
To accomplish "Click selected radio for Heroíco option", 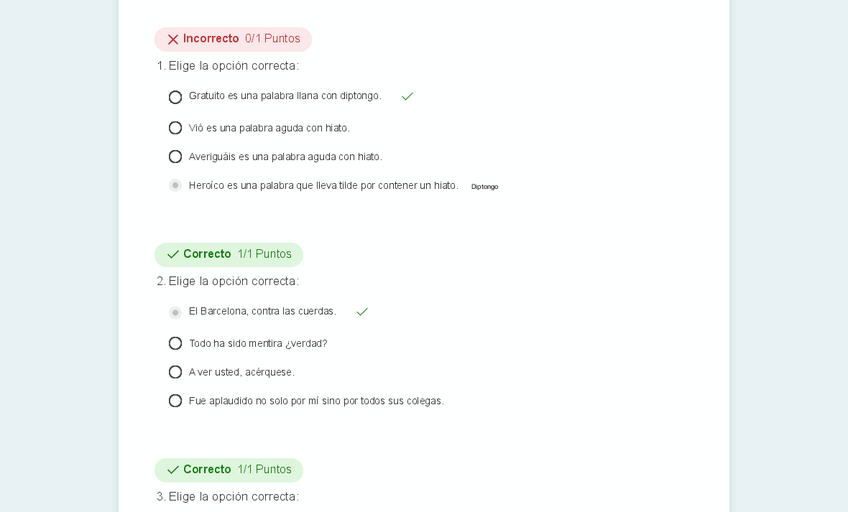I will coord(175,185).
